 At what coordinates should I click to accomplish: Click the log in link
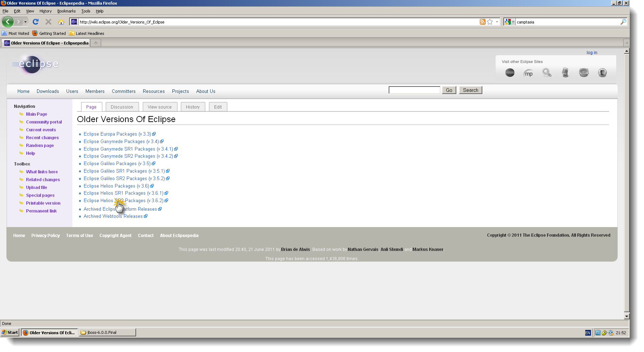click(591, 52)
